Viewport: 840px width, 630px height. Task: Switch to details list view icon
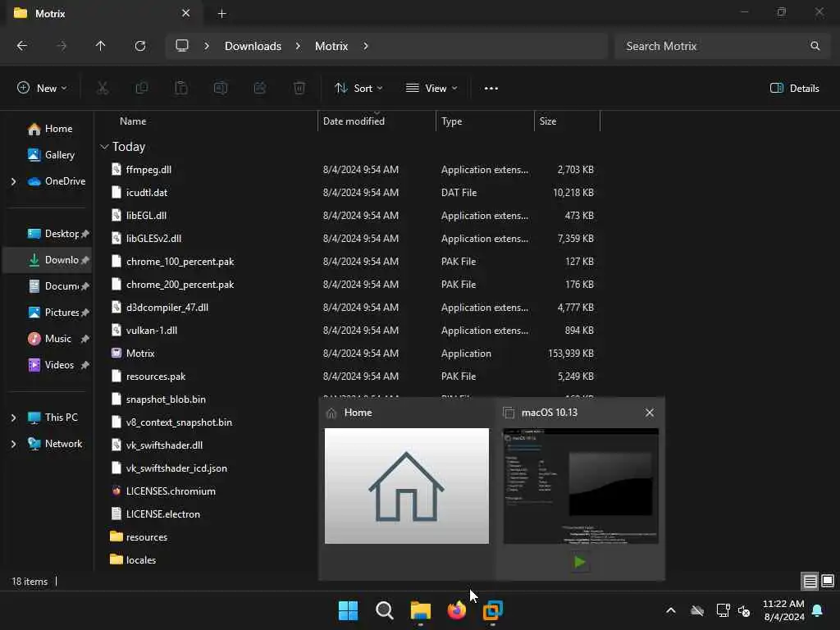click(810, 581)
